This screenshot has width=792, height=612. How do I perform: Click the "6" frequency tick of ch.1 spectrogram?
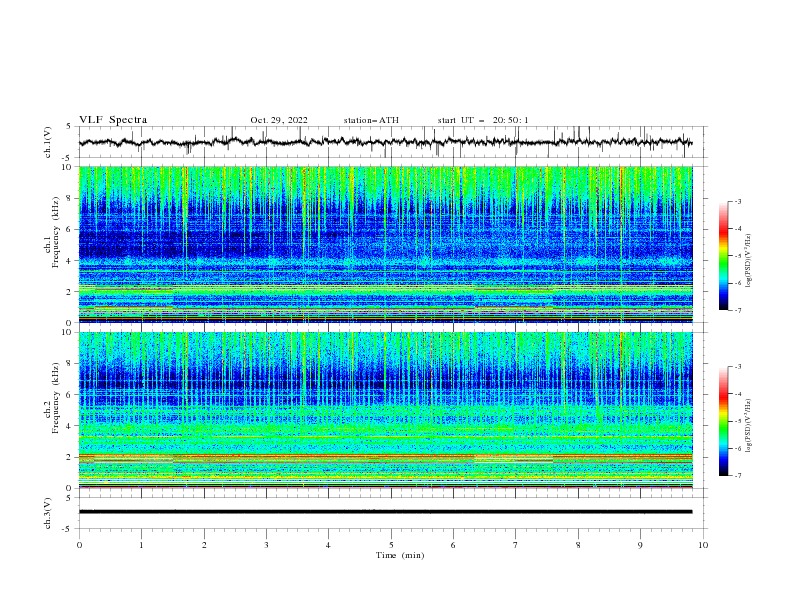point(70,229)
